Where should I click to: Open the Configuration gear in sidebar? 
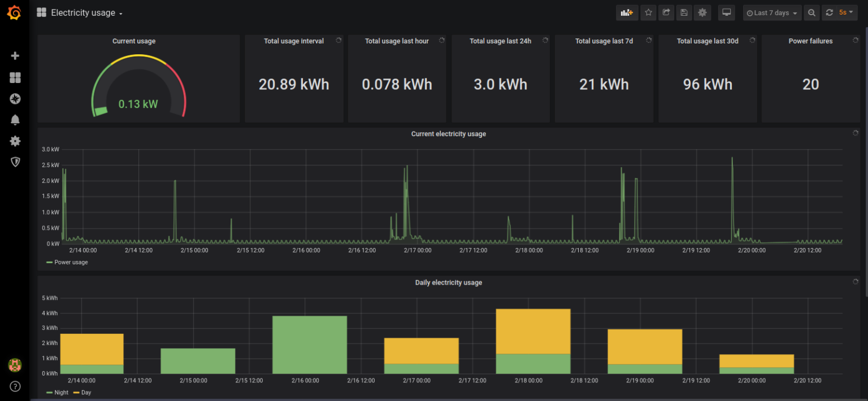pyautogui.click(x=15, y=141)
